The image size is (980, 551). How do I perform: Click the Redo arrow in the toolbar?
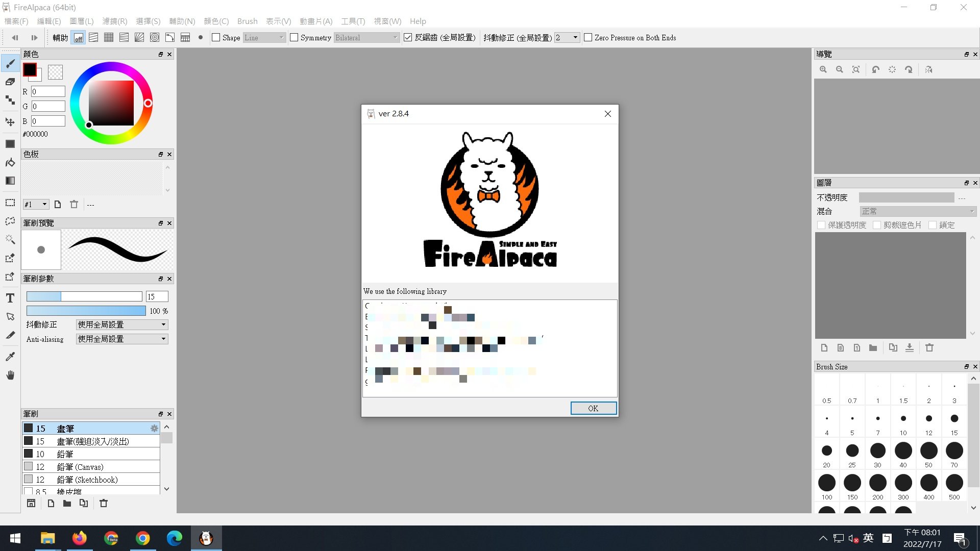pyautogui.click(x=34, y=38)
